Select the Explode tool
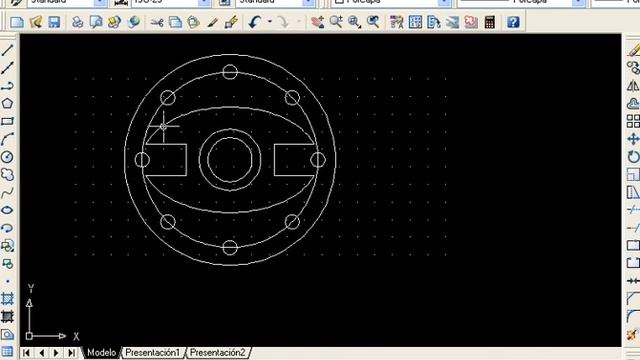This screenshot has height=360, width=640. pyautogui.click(x=633, y=335)
